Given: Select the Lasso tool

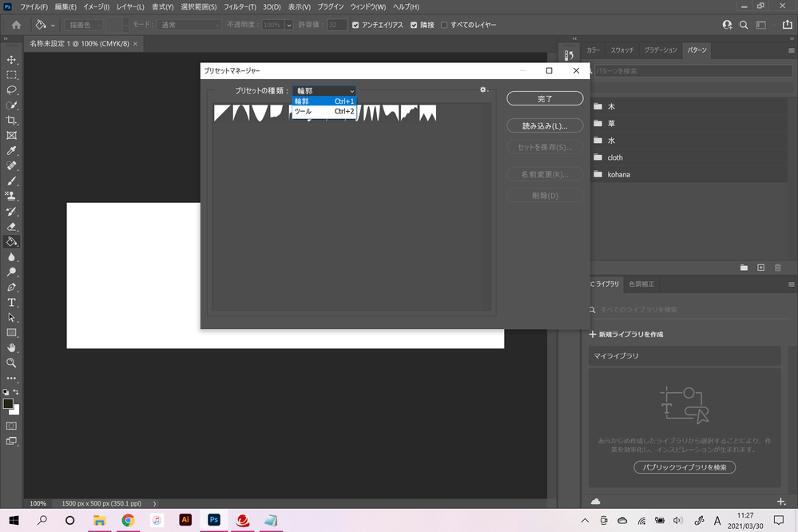Looking at the screenshot, I should [11, 90].
